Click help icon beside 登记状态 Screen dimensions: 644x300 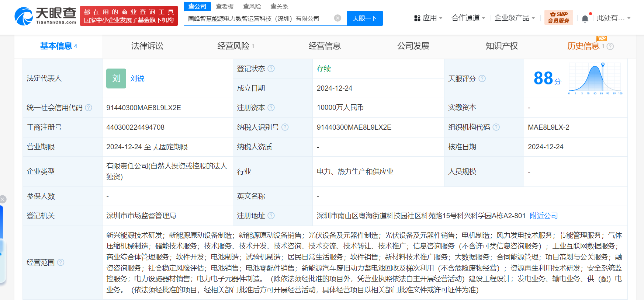click(x=271, y=69)
